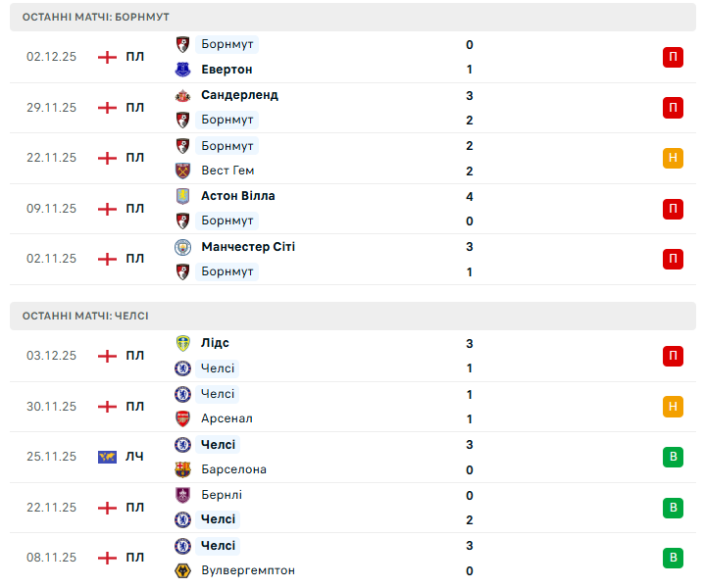Click the Manchester City club crest icon
The width and height of the screenshot is (704, 588).
click(x=182, y=247)
